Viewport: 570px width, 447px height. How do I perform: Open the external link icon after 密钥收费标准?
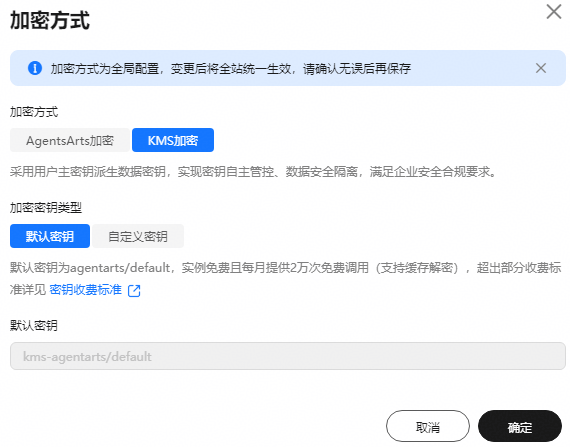click(134, 290)
